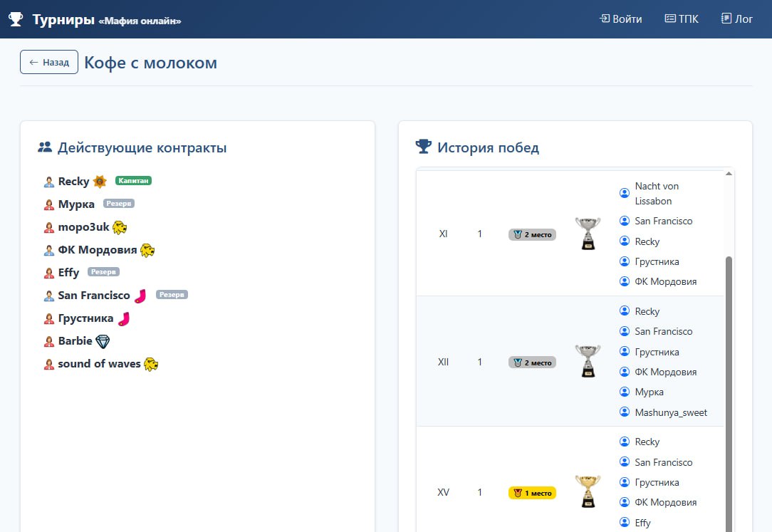This screenshot has height=532, width=772.
Task: Open the Лог page in the header
Action: coord(736,19)
